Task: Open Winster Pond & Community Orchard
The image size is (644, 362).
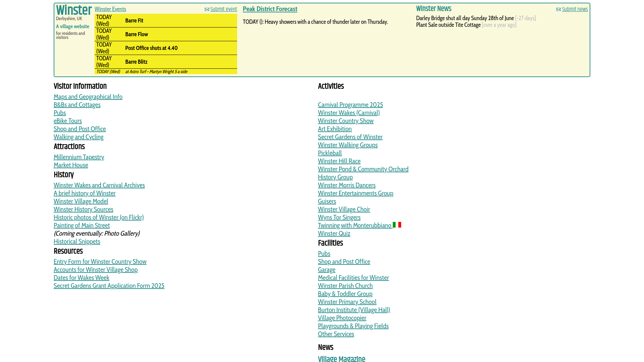Action: [x=363, y=169]
